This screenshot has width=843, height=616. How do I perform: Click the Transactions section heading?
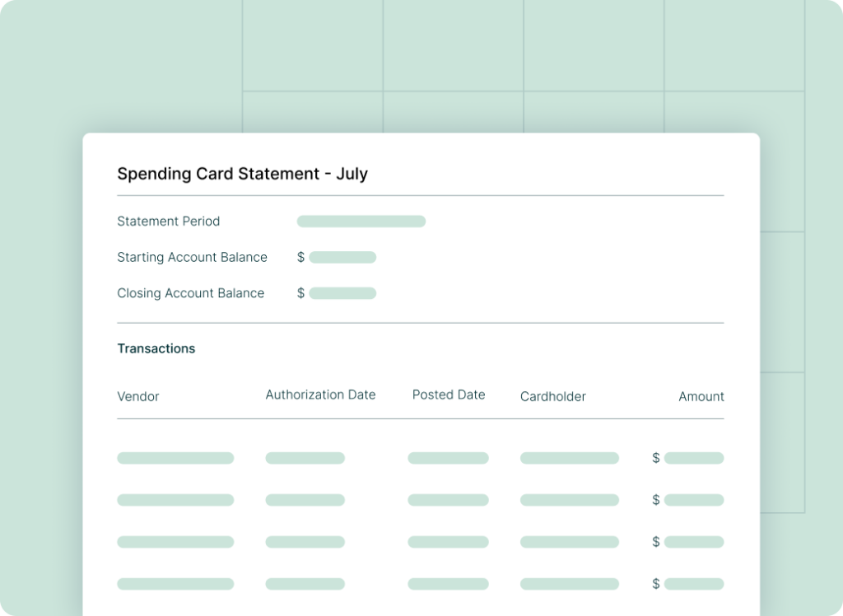[x=156, y=348]
